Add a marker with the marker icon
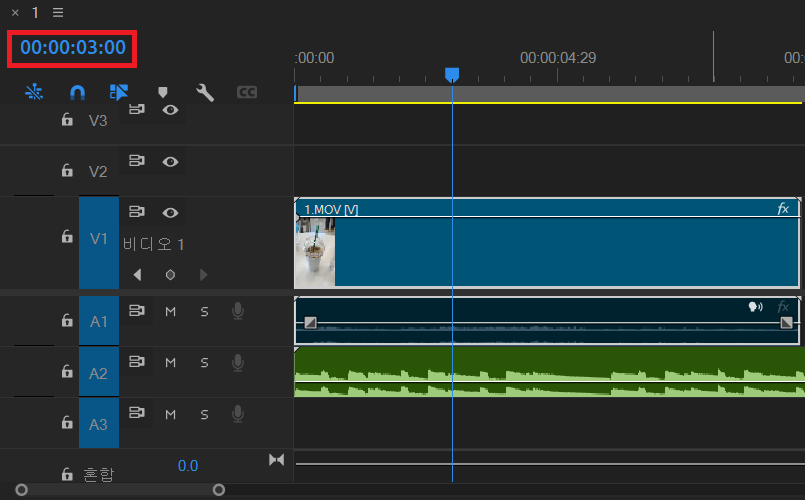Image resolution: width=805 pixels, height=500 pixels. 163,92
